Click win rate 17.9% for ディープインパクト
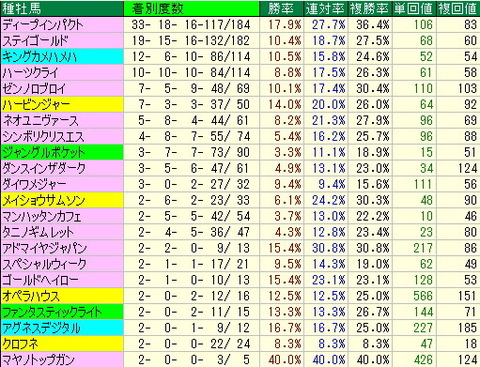Image resolution: width=480 pixels, height=367 pixels. [x=285, y=25]
